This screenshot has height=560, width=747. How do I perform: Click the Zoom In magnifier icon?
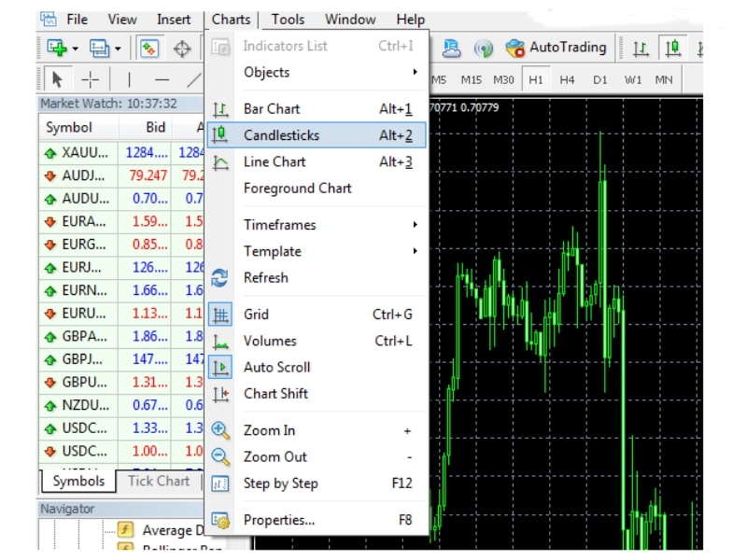[x=221, y=430]
